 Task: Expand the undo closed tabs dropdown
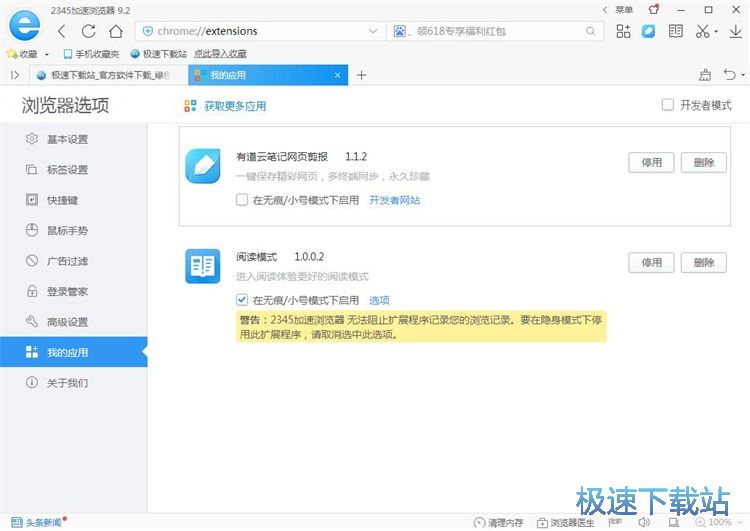pos(743,75)
